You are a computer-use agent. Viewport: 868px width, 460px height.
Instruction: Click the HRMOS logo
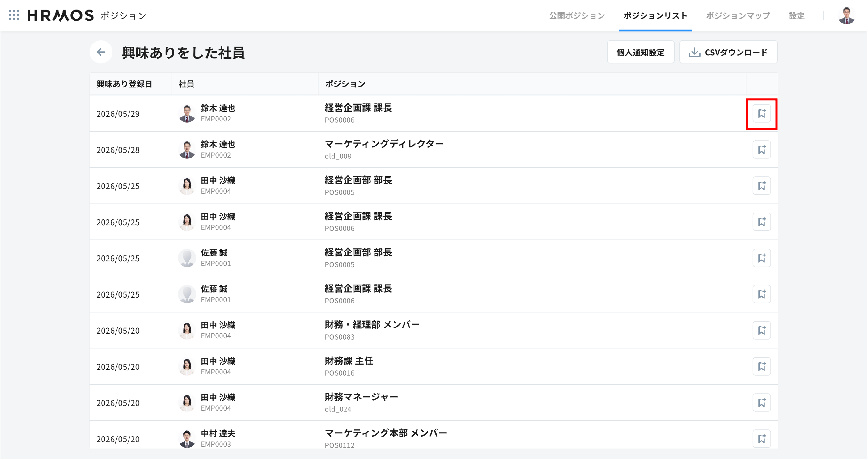(60, 15)
